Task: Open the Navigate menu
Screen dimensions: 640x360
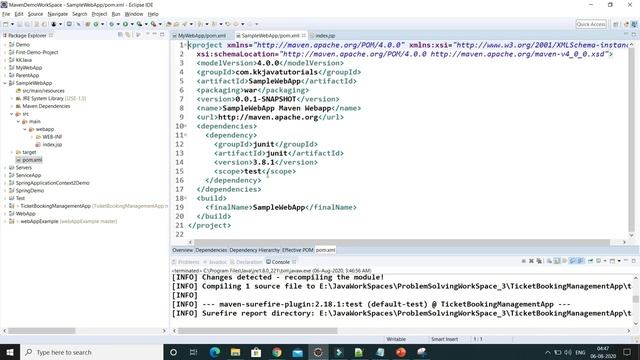Action: (x=58, y=14)
